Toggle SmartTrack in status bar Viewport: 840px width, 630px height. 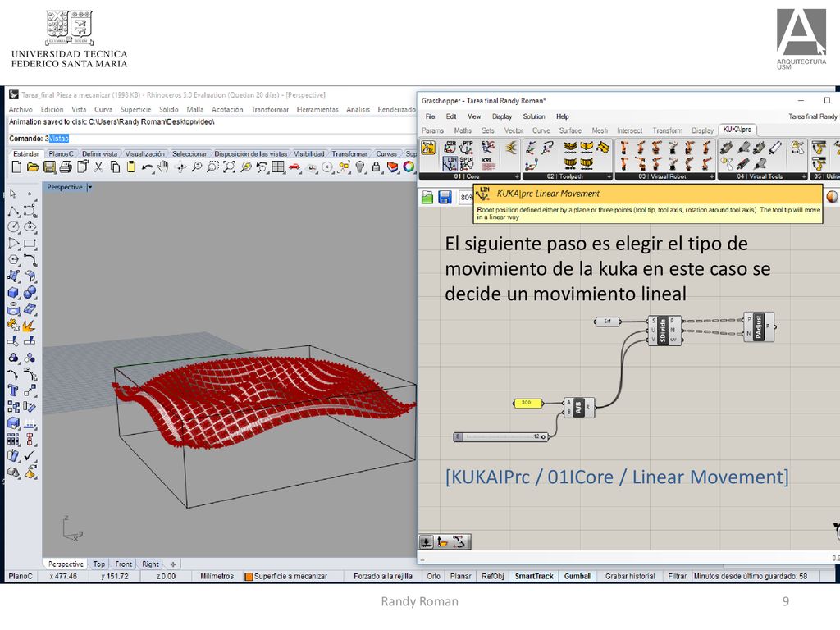click(x=534, y=577)
